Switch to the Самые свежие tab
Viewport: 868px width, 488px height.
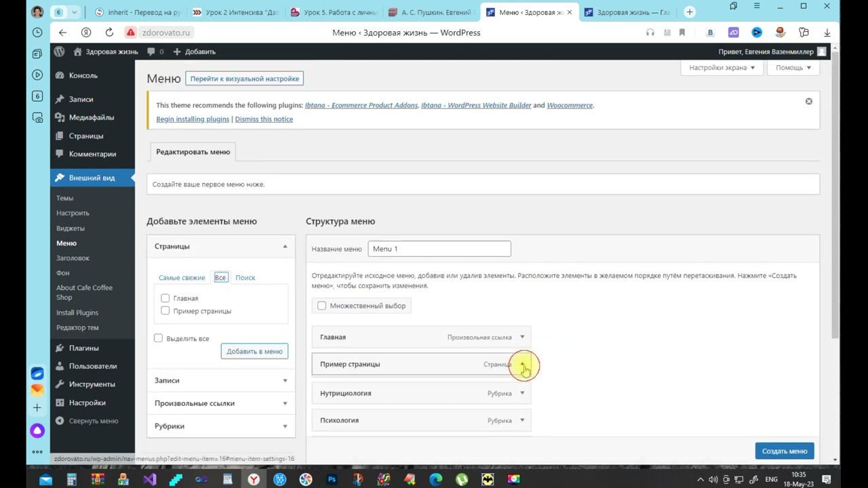[182, 278]
